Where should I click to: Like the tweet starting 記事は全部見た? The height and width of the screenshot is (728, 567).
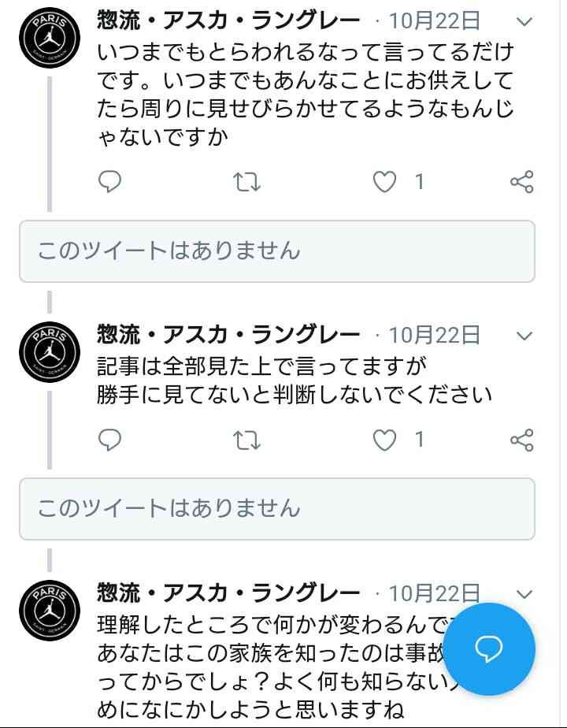coord(384,440)
